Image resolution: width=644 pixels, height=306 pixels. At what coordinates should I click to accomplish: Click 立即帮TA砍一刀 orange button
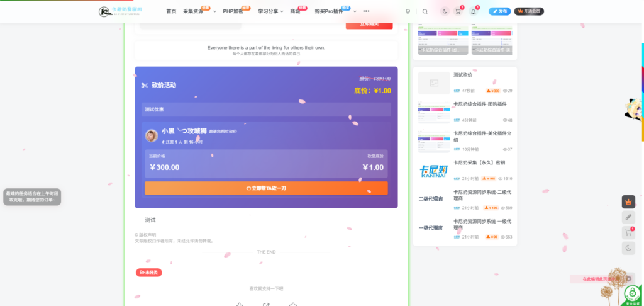tap(266, 188)
